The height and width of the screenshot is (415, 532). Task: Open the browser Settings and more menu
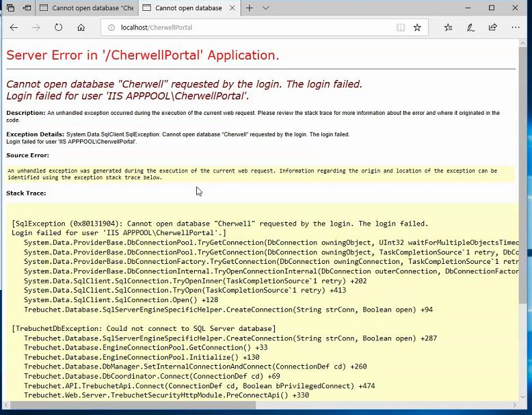click(x=515, y=27)
